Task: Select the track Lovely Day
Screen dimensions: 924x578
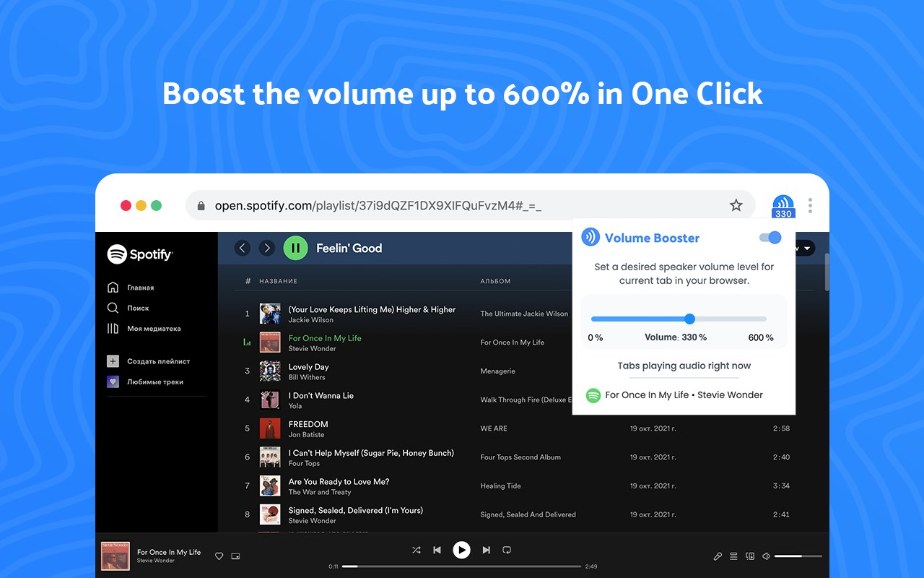Action: tap(308, 367)
